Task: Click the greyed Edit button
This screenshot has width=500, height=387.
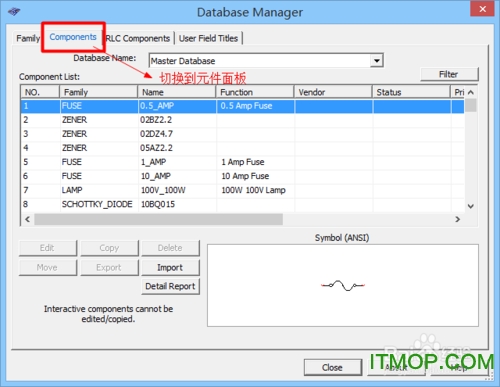Action: pyautogui.click(x=47, y=248)
